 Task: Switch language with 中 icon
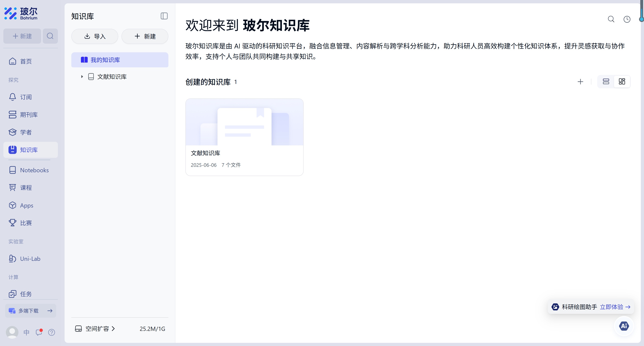point(26,332)
